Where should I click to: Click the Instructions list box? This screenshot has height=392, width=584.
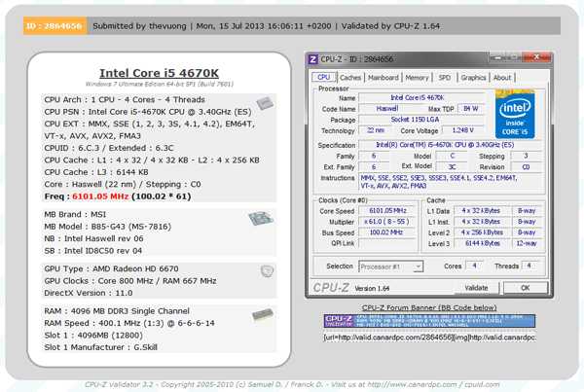(x=451, y=182)
